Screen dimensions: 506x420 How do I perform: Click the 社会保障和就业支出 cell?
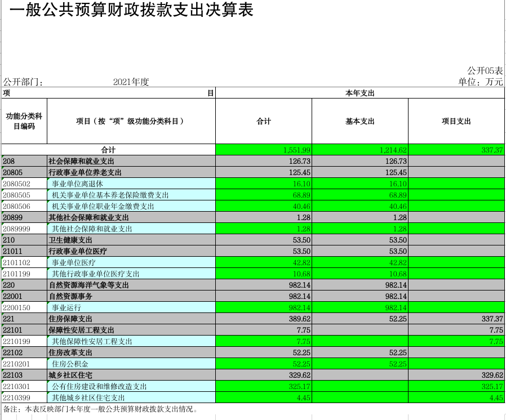tap(131, 161)
